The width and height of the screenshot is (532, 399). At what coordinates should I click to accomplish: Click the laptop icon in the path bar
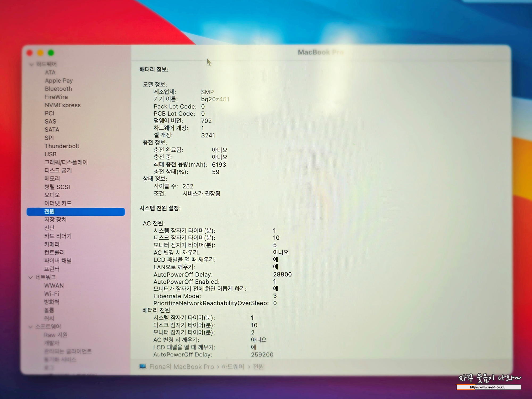(143, 367)
